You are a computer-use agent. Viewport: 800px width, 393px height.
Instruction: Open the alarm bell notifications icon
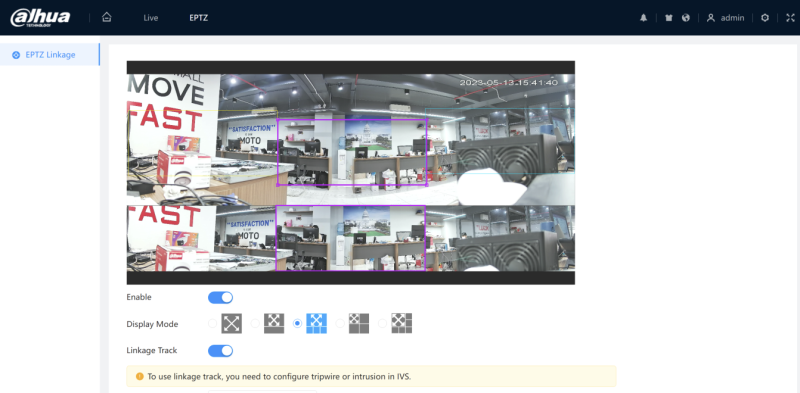click(643, 18)
